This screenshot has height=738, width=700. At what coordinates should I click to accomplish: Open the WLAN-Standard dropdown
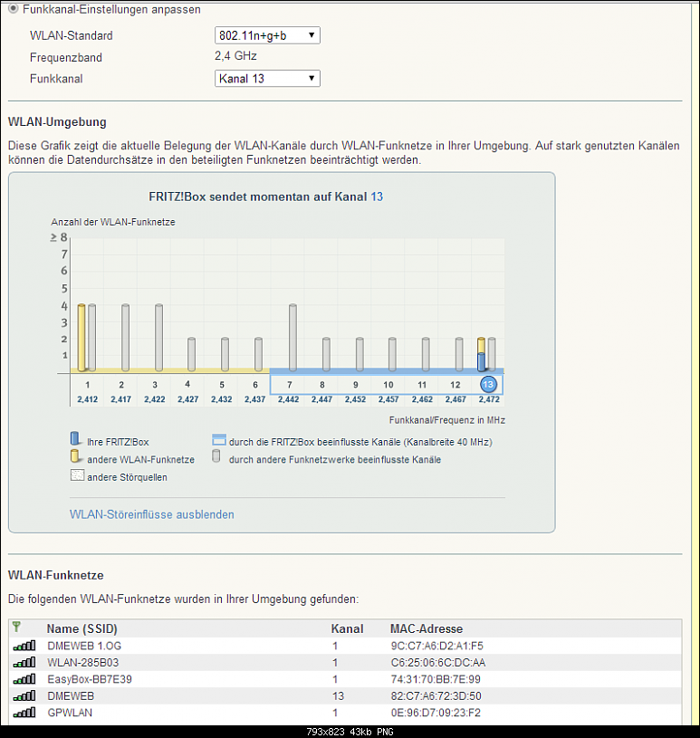[x=267, y=35]
